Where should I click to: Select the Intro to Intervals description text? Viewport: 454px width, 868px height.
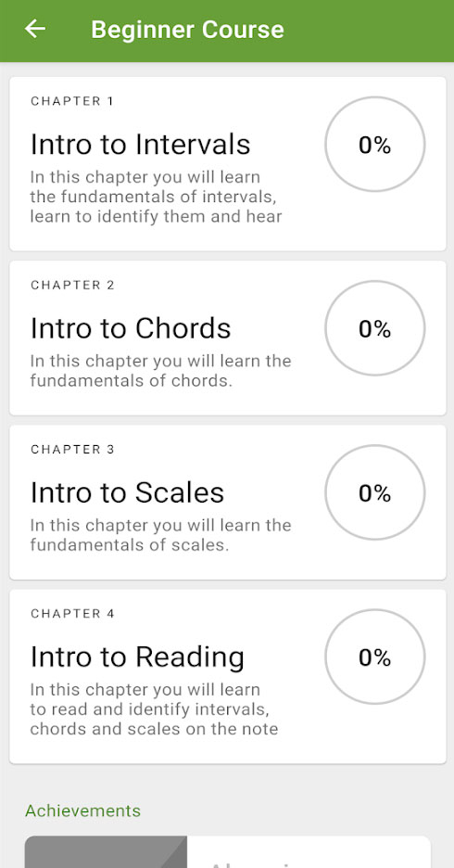[156, 198]
